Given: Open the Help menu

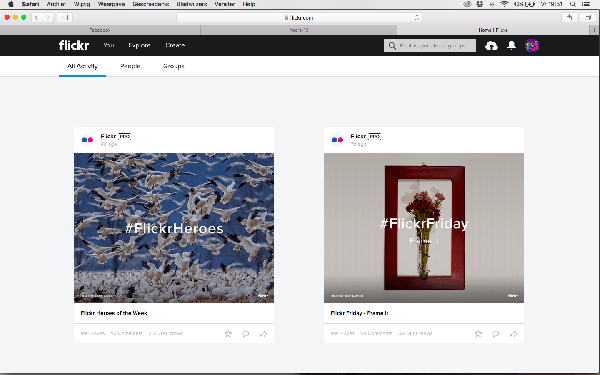Looking at the screenshot, I should pyautogui.click(x=249, y=4).
